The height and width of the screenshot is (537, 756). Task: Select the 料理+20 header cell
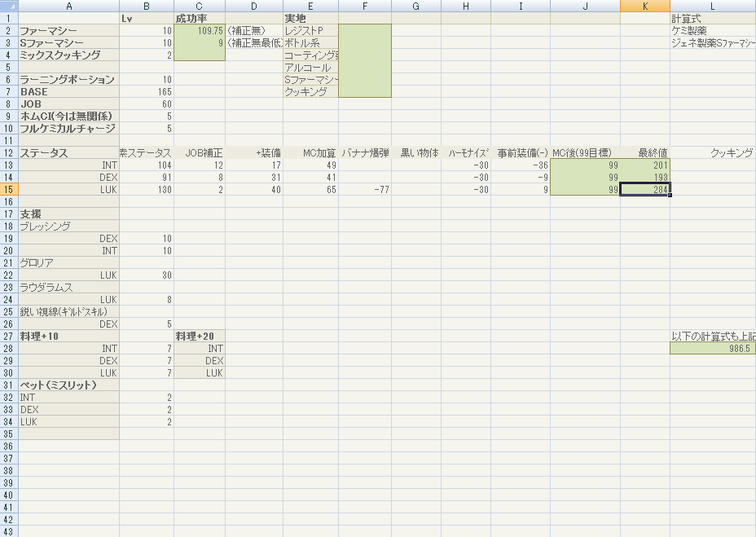[199, 337]
